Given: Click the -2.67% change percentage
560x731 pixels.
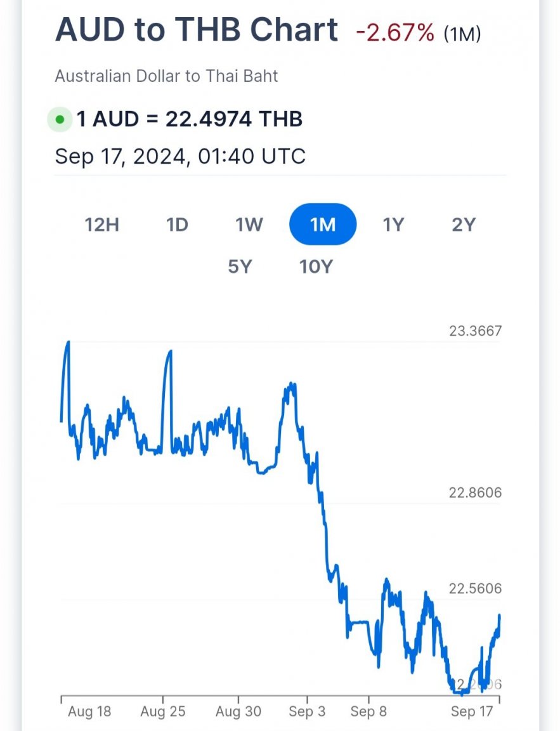Looking at the screenshot, I should click(x=396, y=34).
